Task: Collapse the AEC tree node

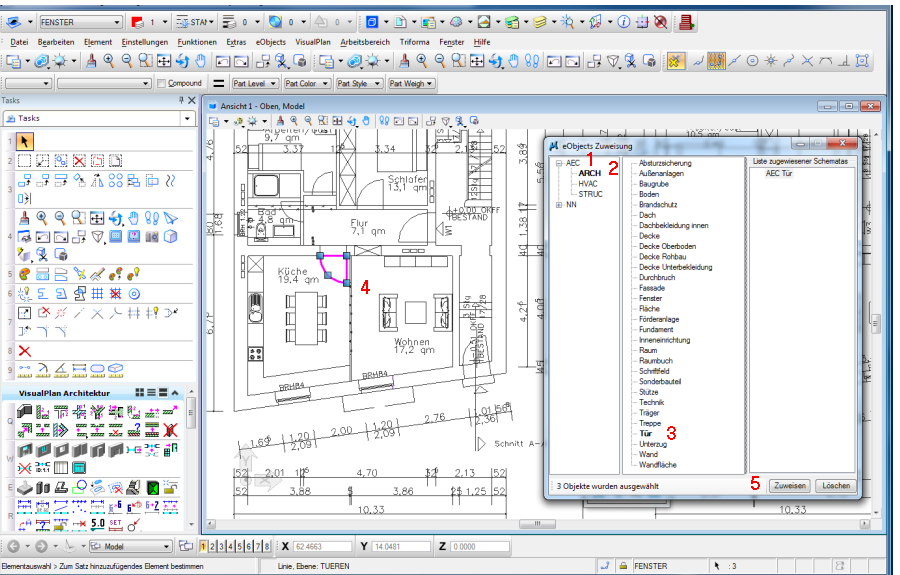Action: tap(559, 164)
